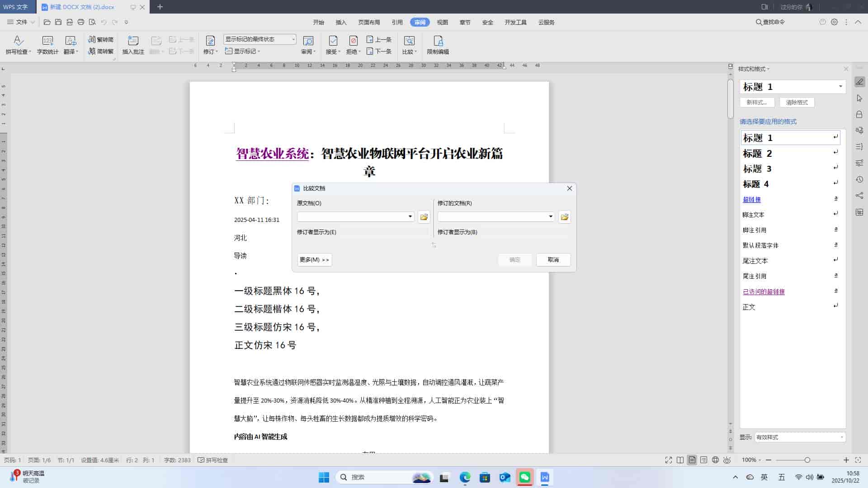Screen dimensions: 868x488
Task: Run the 拼写检查 spell check tool
Action: [x=18, y=45]
